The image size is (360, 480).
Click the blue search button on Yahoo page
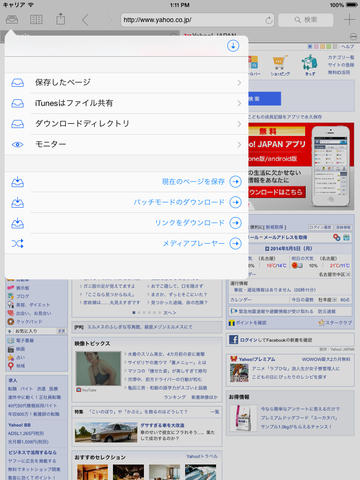(x=264, y=99)
